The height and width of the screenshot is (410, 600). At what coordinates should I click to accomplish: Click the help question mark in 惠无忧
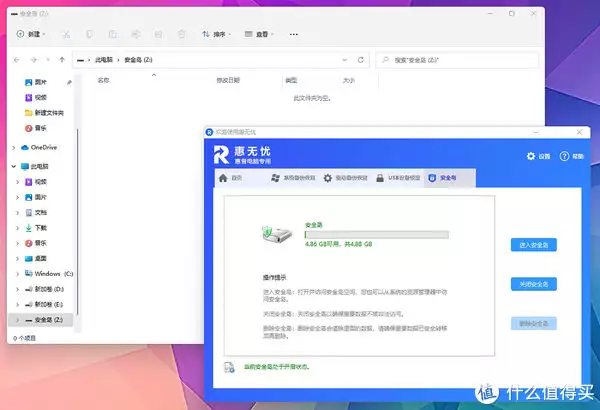564,156
